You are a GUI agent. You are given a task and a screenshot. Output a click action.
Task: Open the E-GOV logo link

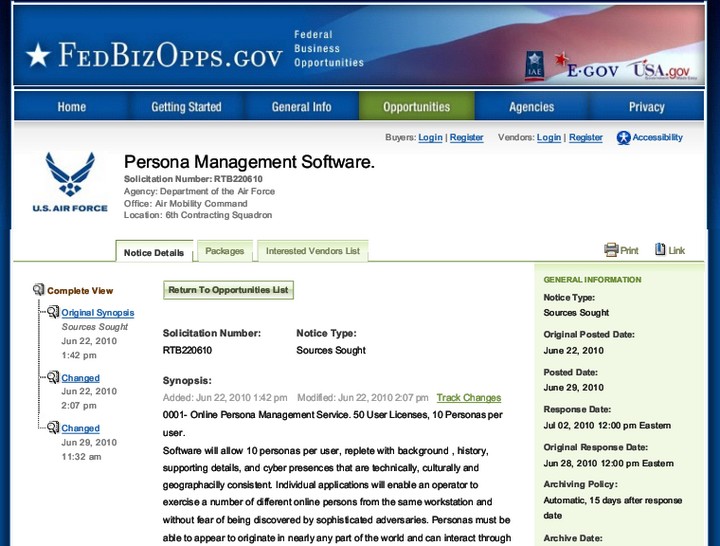[587, 67]
